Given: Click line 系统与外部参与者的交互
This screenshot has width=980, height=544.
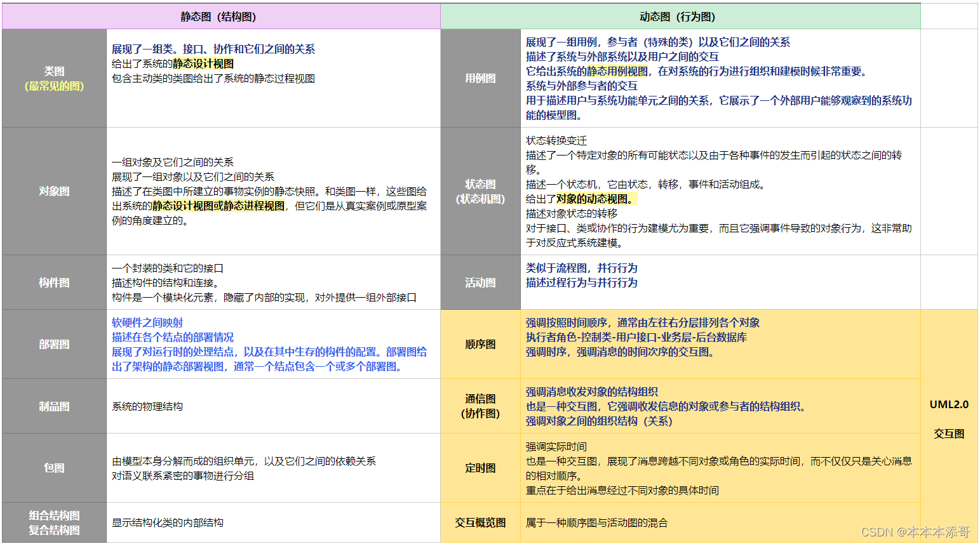Looking at the screenshot, I should tap(582, 86).
